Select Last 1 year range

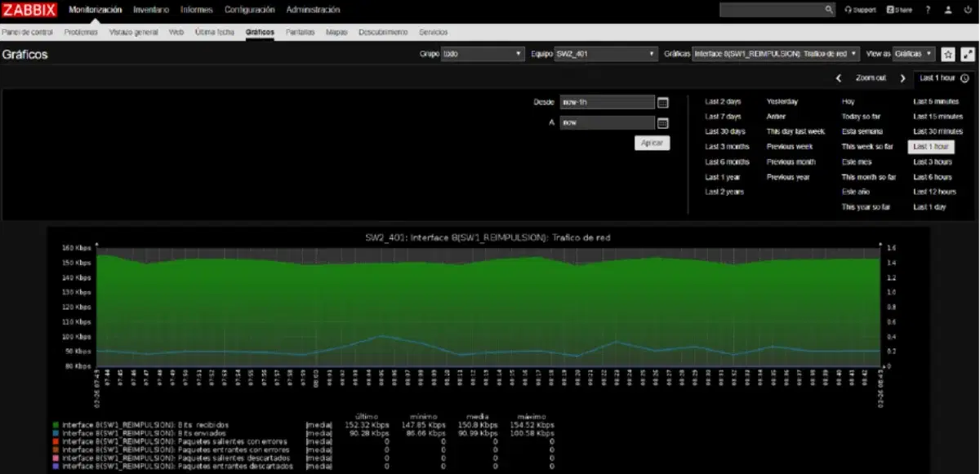point(723,177)
